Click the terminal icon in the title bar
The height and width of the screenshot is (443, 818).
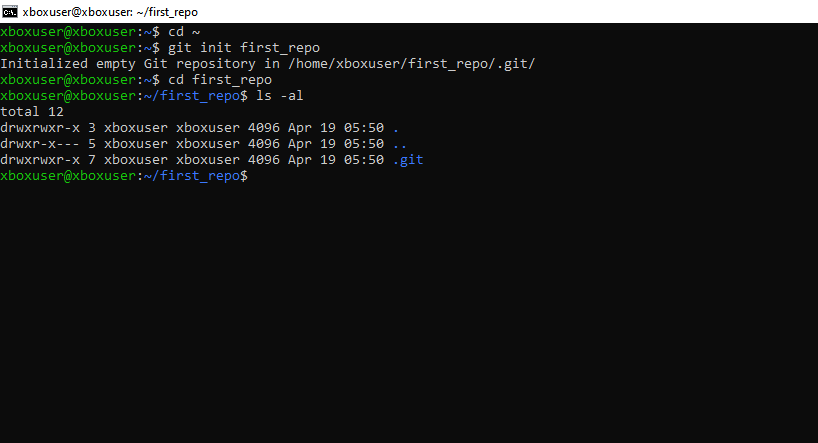click(x=12, y=11)
